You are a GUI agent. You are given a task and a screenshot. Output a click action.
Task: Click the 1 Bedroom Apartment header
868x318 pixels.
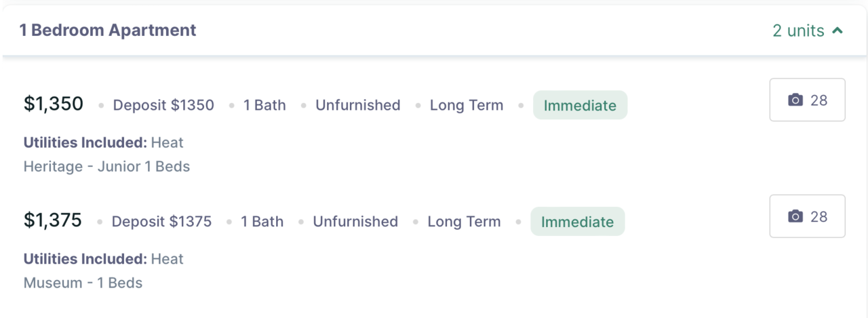coord(108,31)
